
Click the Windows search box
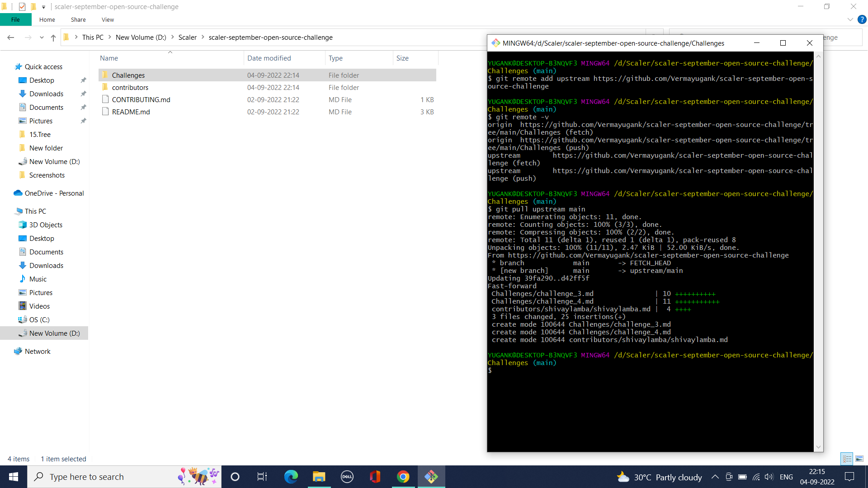pos(113,477)
